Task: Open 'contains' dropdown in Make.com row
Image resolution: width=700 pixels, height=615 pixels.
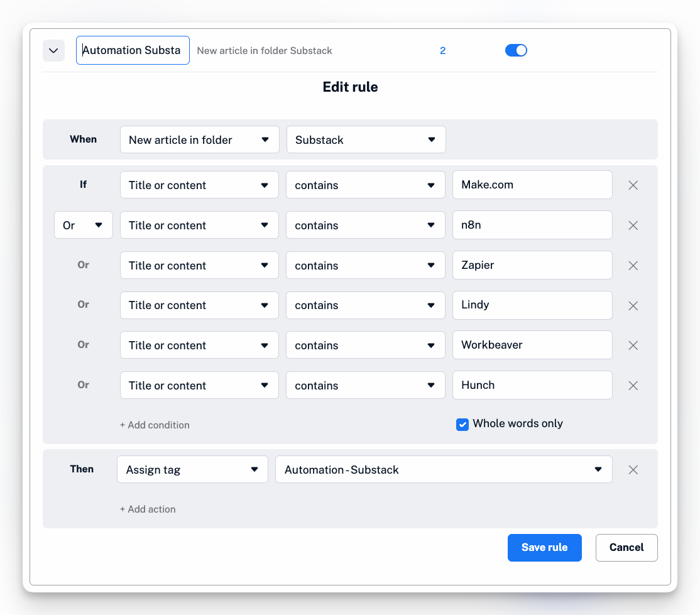Action: click(366, 185)
